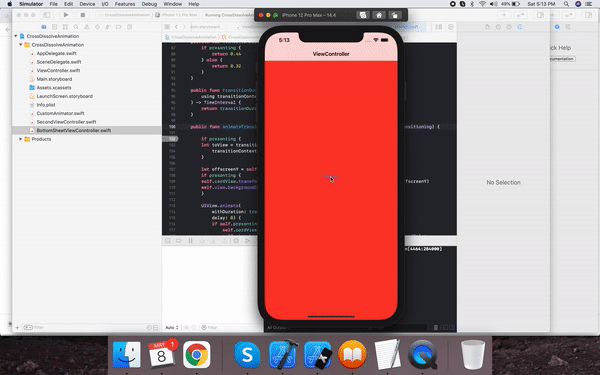Toggle the console pane button

click(x=452, y=328)
